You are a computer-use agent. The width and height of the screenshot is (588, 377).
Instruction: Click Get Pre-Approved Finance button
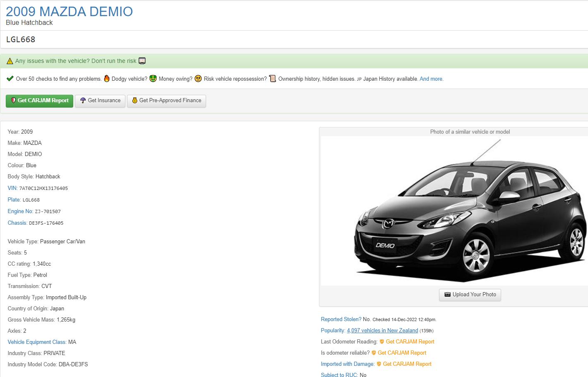[x=166, y=101]
